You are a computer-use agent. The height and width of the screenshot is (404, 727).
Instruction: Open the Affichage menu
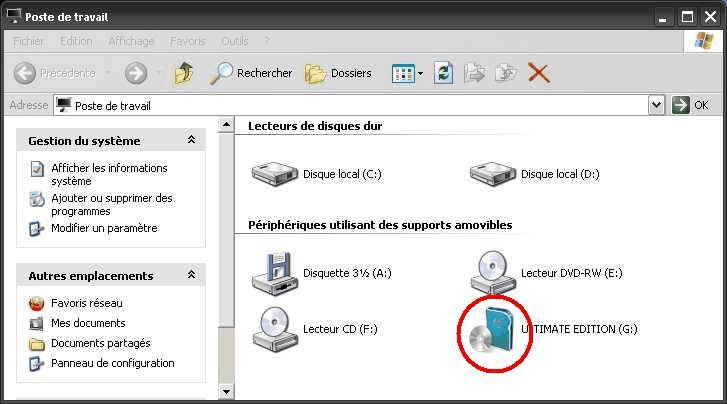coord(131,41)
